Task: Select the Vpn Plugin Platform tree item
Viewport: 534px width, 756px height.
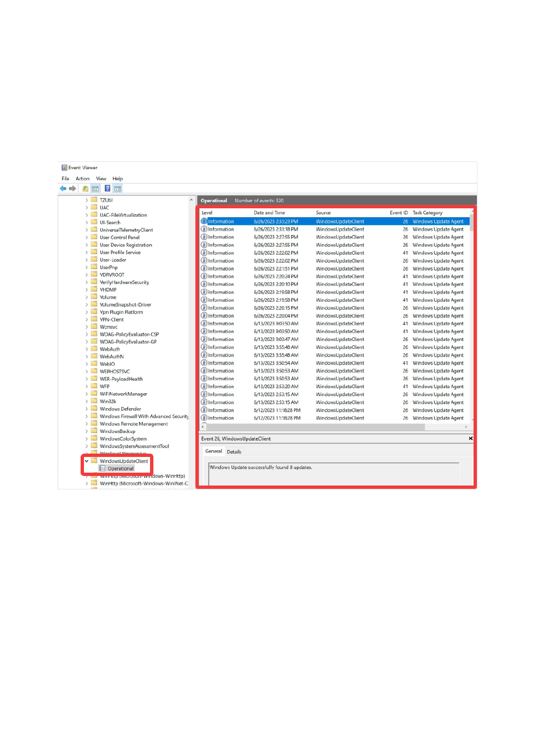Action: coord(121,312)
